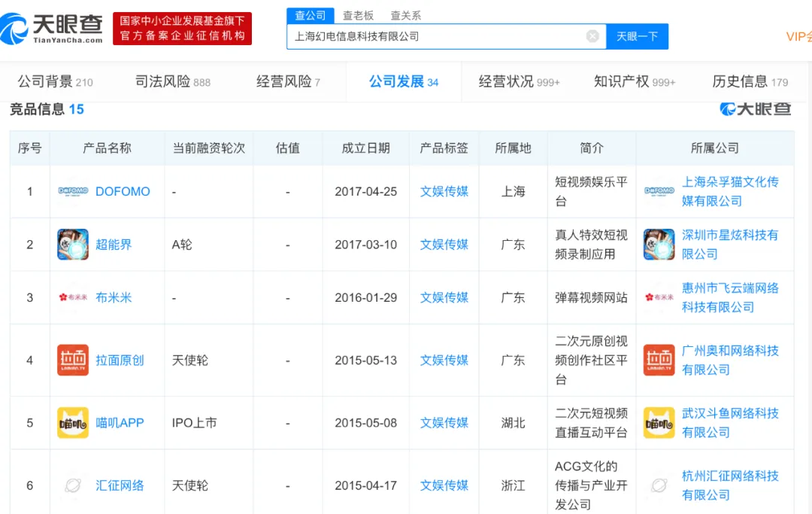Click the logo beside 上海朵孚猫文化传媒有限公司
The height and width of the screenshot is (514, 812).
point(659,191)
